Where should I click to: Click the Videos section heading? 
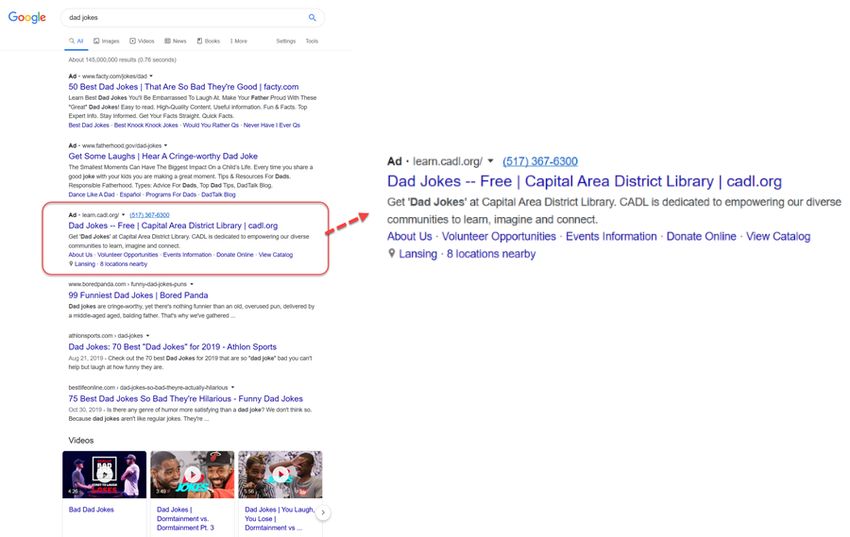click(x=81, y=441)
